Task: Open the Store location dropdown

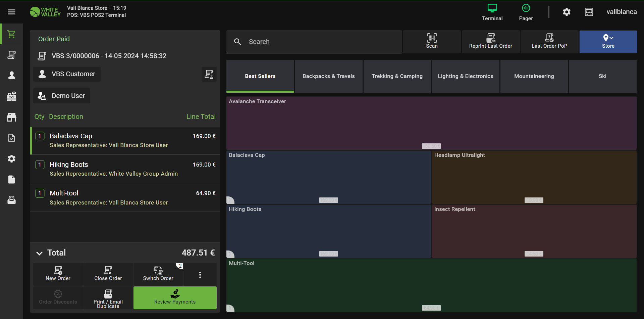Action: [x=608, y=42]
